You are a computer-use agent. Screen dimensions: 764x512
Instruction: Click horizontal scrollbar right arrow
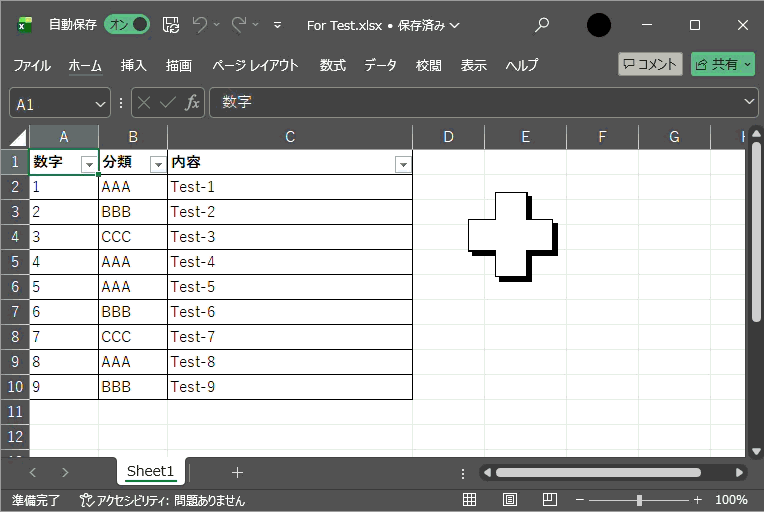739,473
